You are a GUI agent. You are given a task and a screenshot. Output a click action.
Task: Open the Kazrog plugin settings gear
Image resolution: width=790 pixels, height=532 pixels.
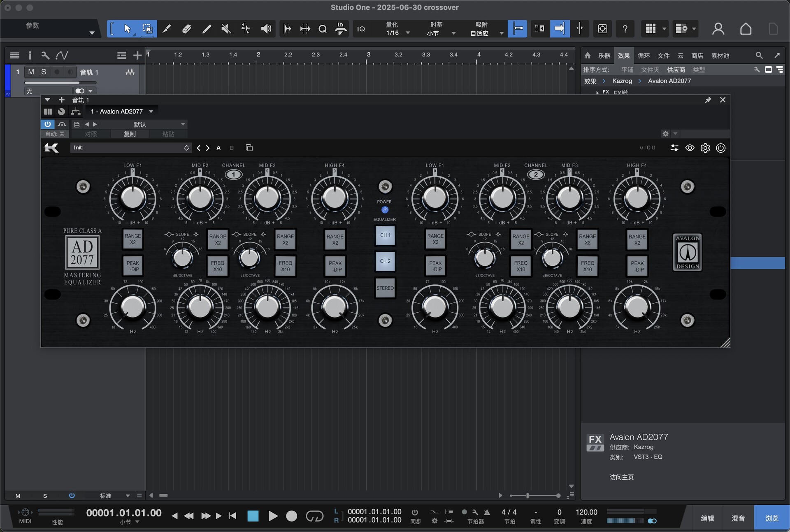tap(705, 148)
